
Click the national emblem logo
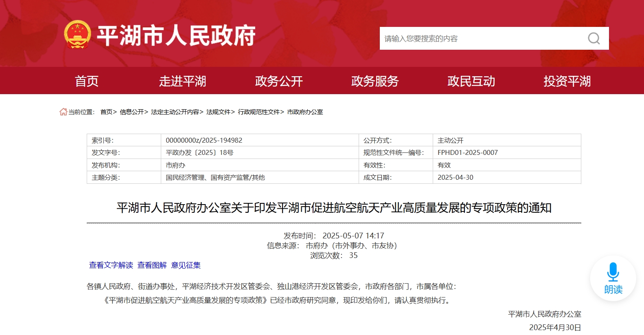click(x=77, y=35)
